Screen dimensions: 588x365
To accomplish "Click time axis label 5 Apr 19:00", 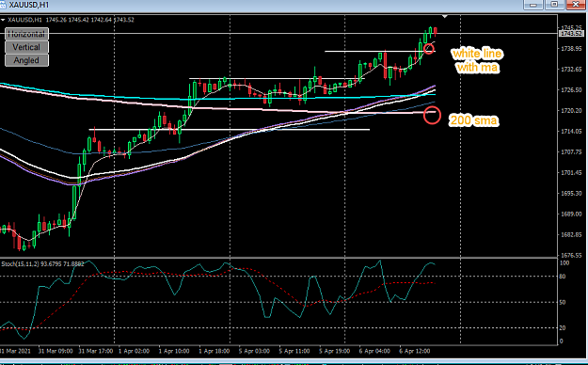I will tap(335, 352).
